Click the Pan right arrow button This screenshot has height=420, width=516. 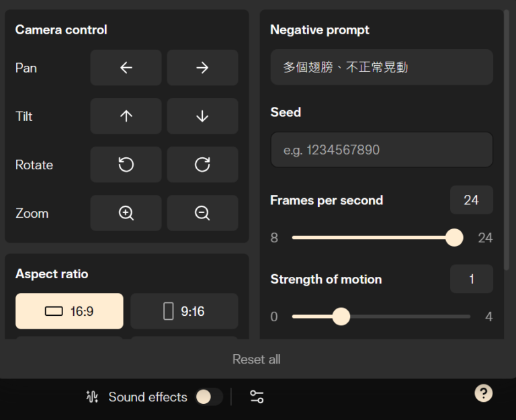(x=202, y=68)
